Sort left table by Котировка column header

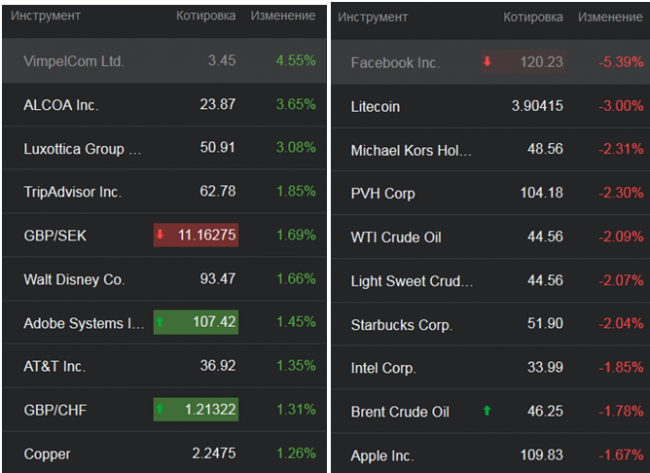tap(205, 17)
